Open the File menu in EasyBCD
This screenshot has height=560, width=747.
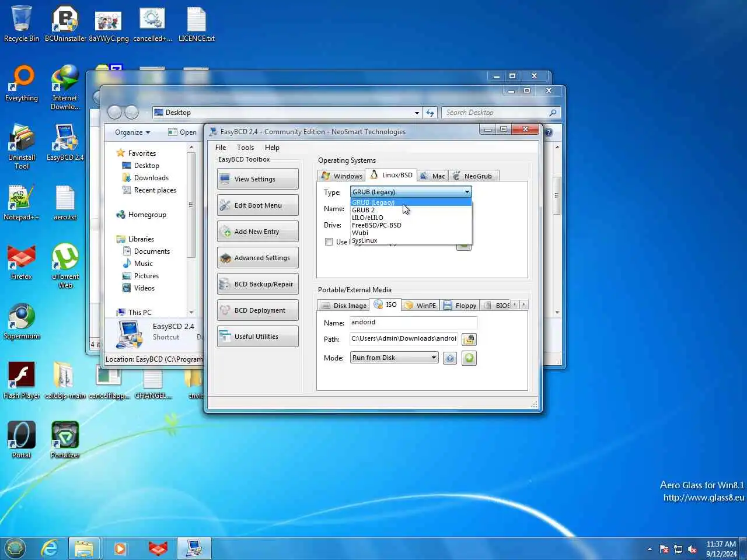pos(221,148)
